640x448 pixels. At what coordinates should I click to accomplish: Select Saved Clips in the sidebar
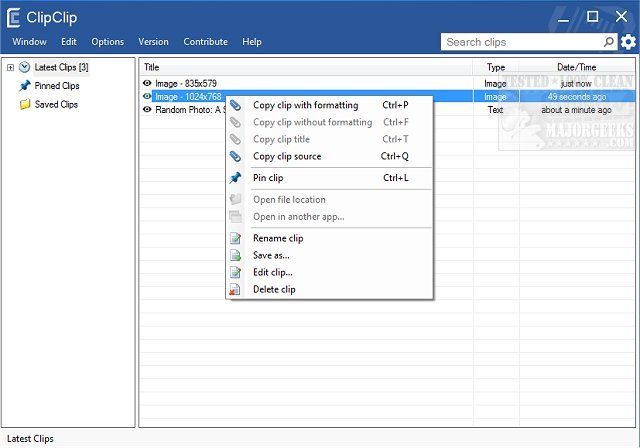click(56, 104)
